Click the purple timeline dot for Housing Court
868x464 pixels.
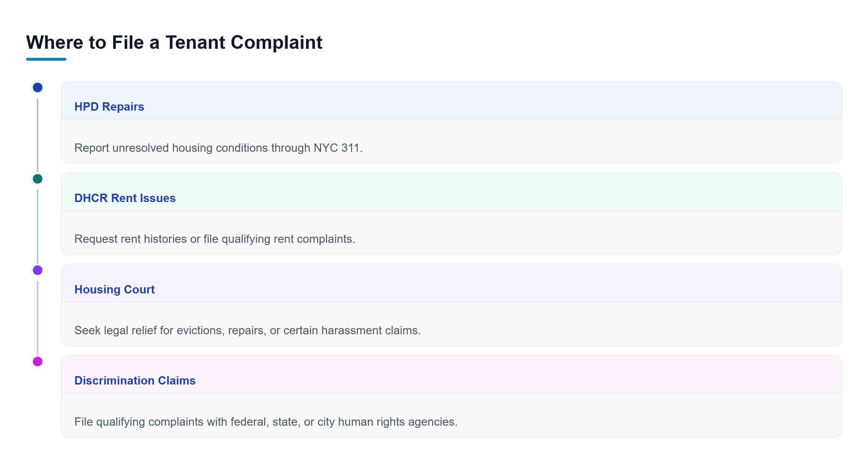[38, 270]
